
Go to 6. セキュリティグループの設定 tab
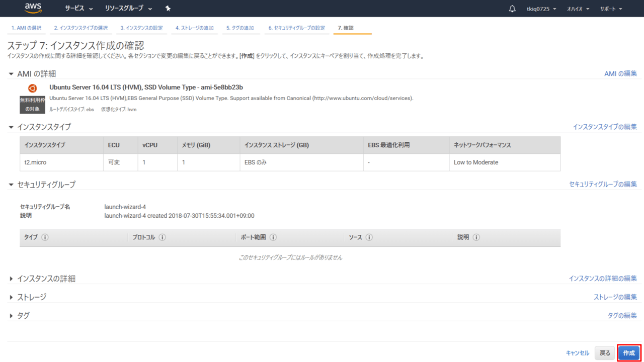click(296, 28)
